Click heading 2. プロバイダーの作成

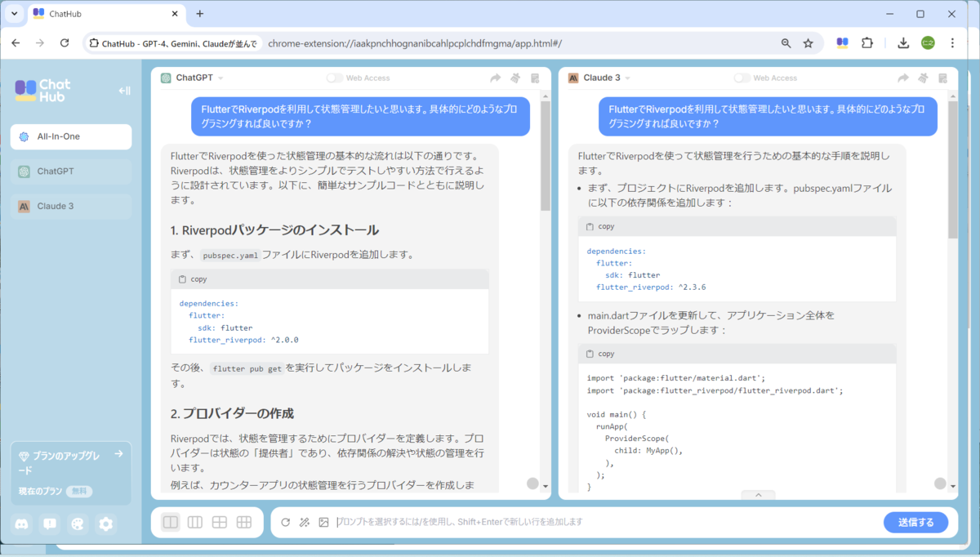232,413
